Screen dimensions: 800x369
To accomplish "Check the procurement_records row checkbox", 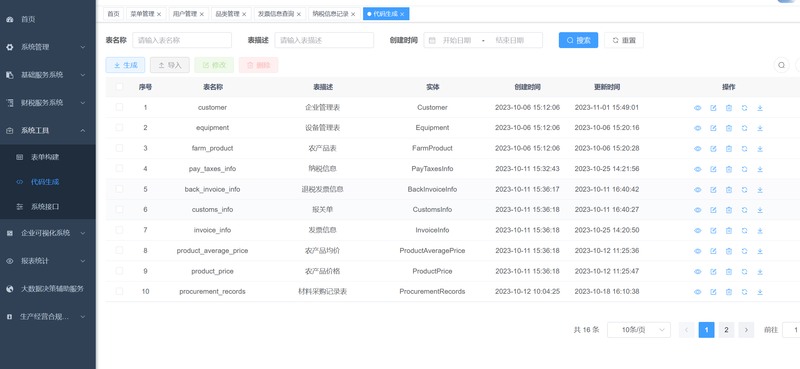I will pos(119,291).
